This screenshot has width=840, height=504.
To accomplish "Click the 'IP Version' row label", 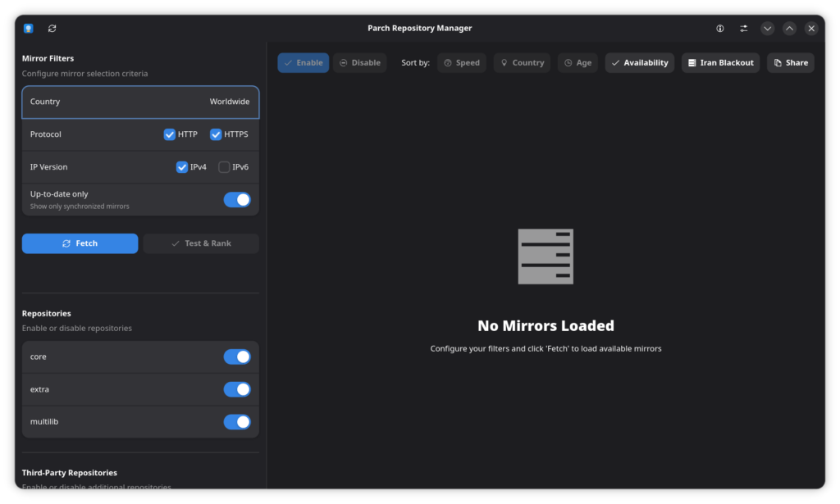I will [x=48, y=167].
